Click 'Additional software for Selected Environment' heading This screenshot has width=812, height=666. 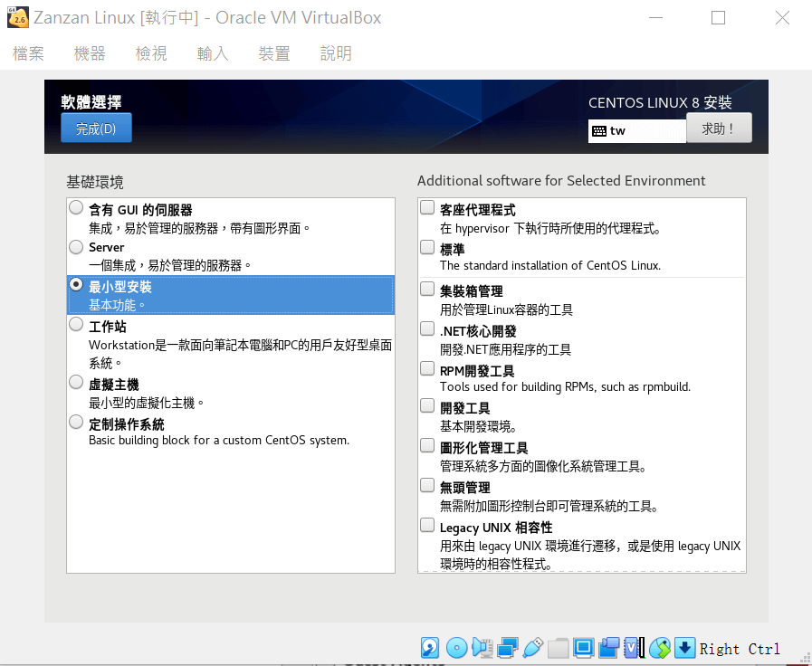[x=561, y=181]
